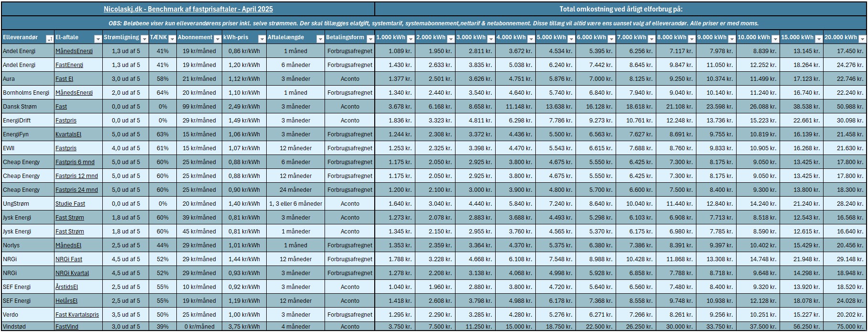
Task: Click the 64% TÆNK score cell
Action: click(163, 93)
